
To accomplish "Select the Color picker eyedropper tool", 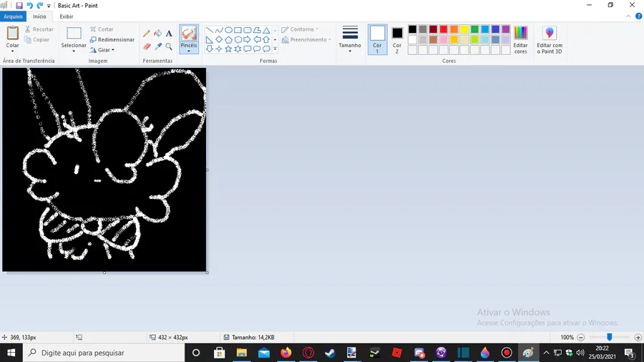I will 157,47.
